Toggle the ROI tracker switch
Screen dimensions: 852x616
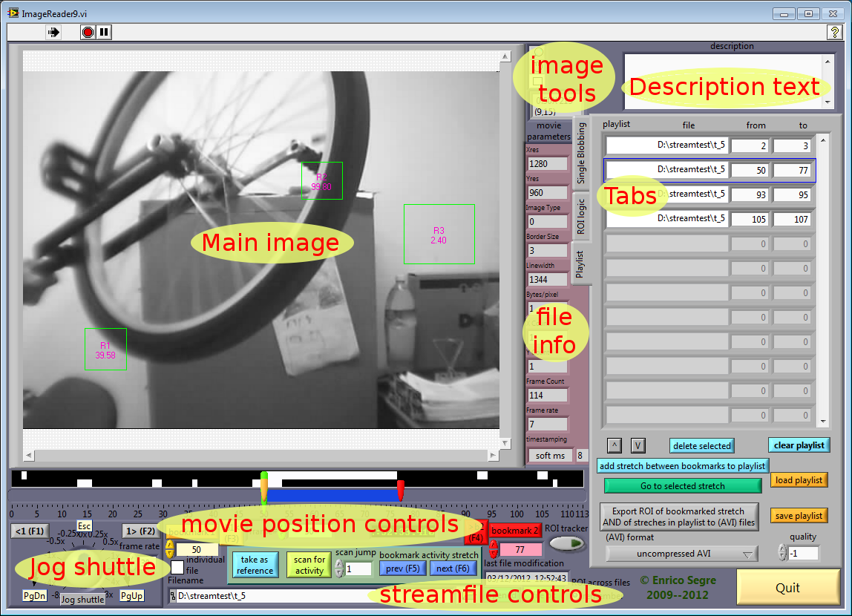click(567, 544)
